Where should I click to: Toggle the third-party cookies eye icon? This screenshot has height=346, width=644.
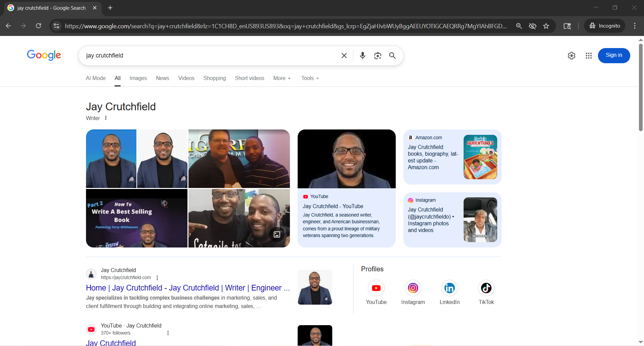point(532,26)
